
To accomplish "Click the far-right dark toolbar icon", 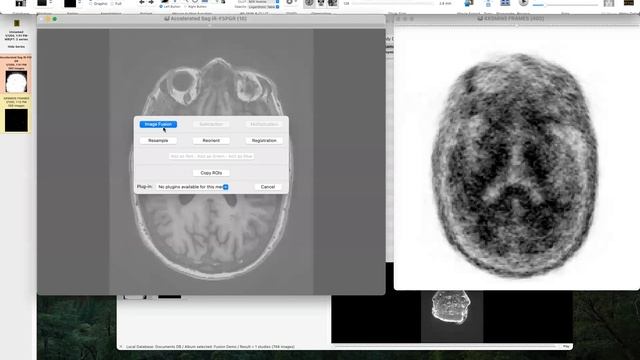I will click(629, 3).
